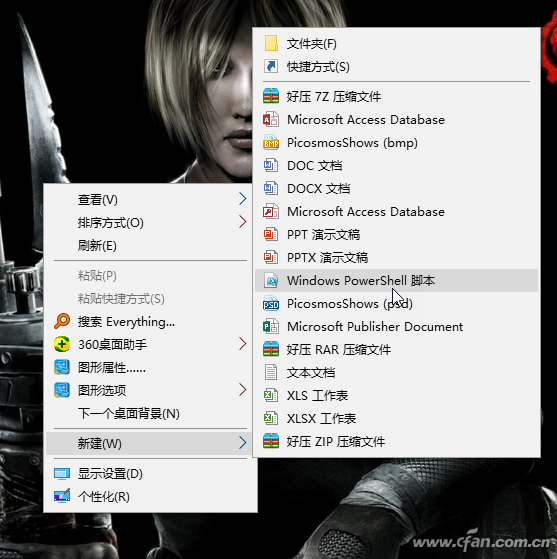
Task: Select Microsoft Access Database below 好压 7Z
Action: [397, 120]
